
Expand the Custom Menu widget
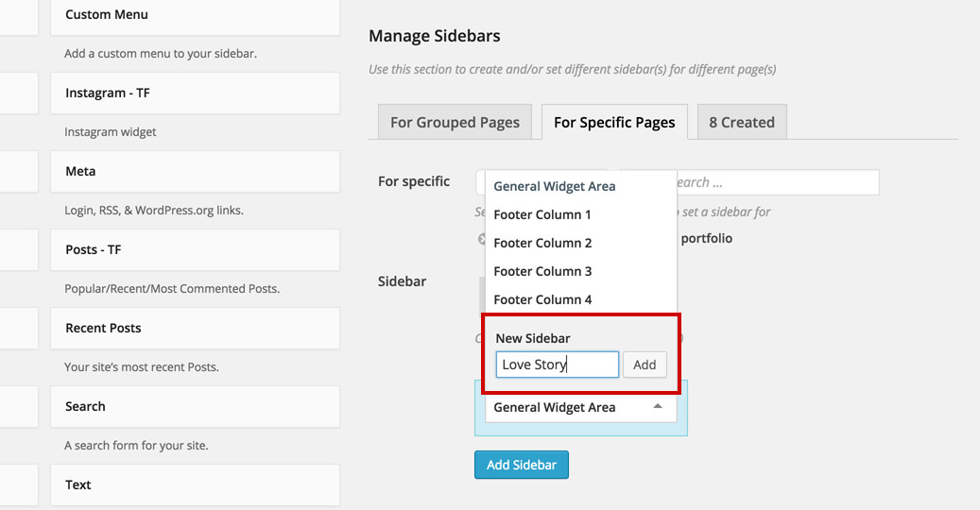pos(195,15)
